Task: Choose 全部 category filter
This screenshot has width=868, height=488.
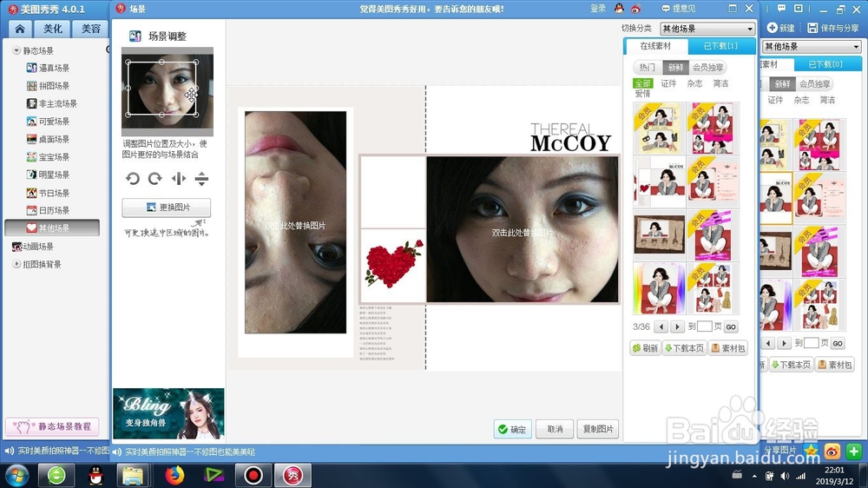Action: coord(642,83)
